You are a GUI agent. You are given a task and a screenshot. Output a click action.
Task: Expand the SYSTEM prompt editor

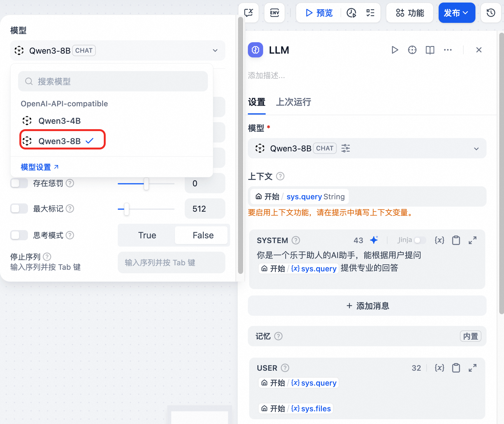(473, 240)
